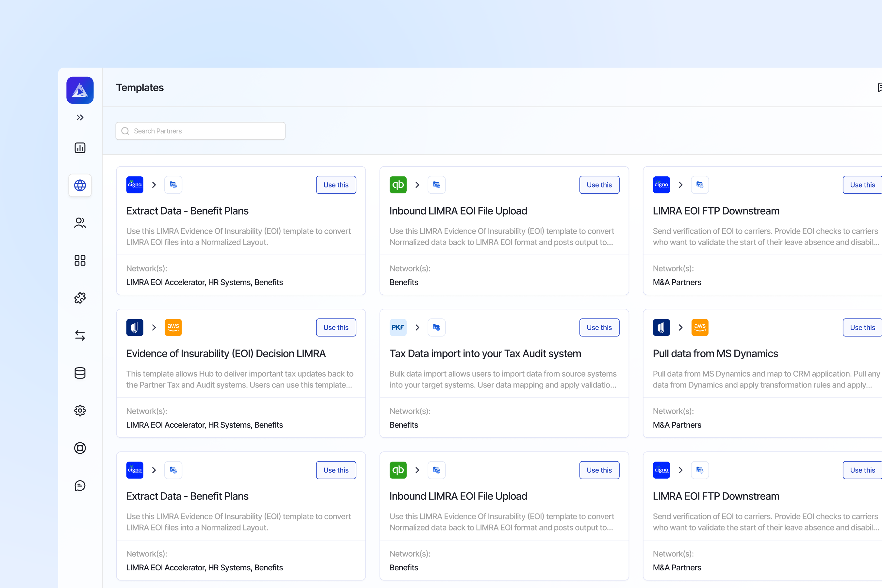
Task: Expand the sidebar with the double chevron
Action: tap(80, 118)
